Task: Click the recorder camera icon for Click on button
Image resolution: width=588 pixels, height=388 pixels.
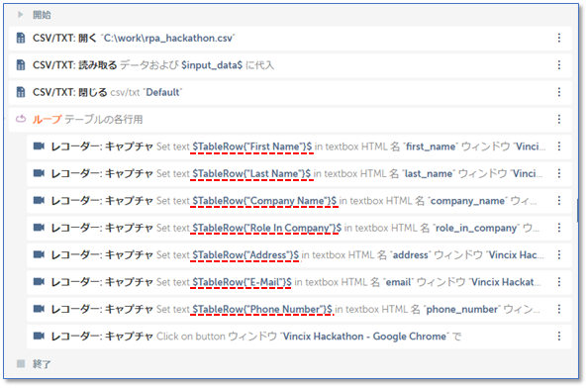Action: (39, 336)
